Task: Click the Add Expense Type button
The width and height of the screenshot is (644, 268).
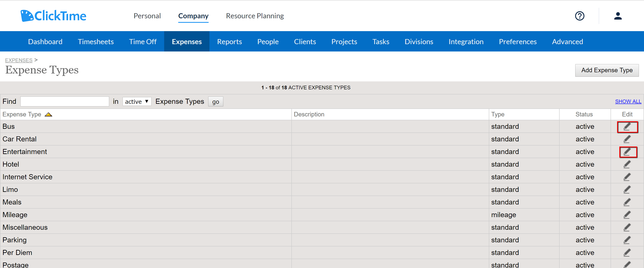Action: coord(607,70)
